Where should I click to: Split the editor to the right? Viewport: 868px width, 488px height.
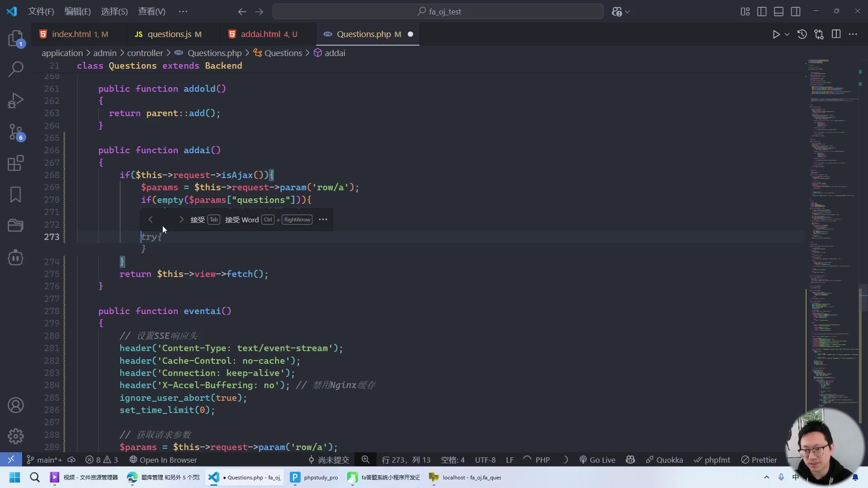836,34
